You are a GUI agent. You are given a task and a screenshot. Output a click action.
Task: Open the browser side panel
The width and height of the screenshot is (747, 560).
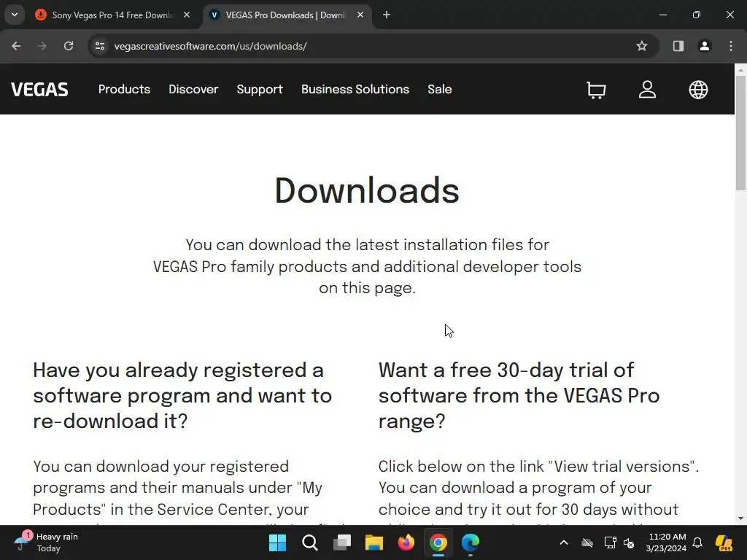(x=678, y=46)
